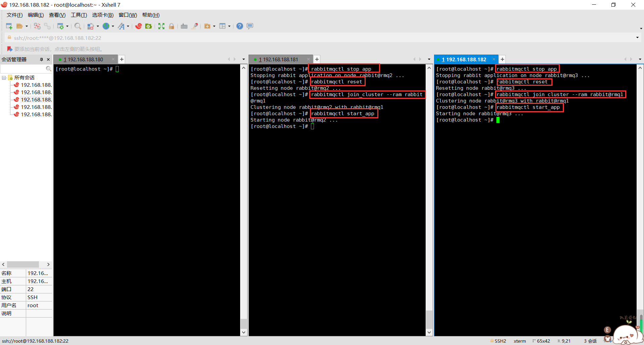
Task: Close the 192.168.188.180 tab
Action: point(113,59)
